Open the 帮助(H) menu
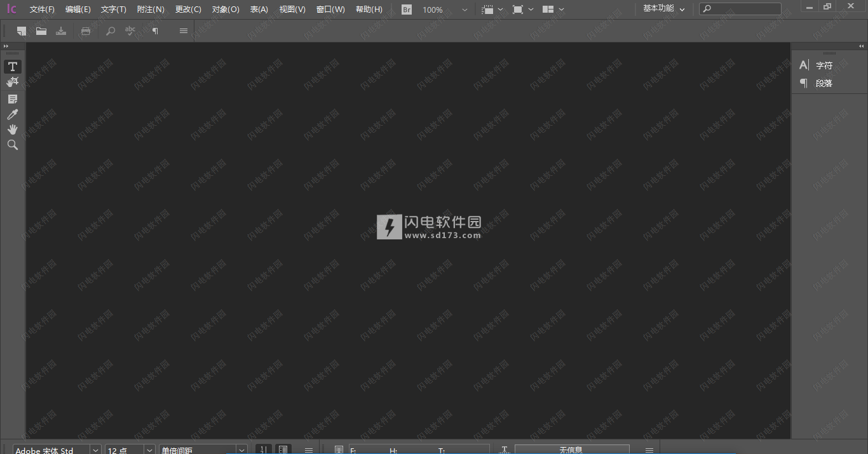The image size is (868, 454). coord(369,10)
